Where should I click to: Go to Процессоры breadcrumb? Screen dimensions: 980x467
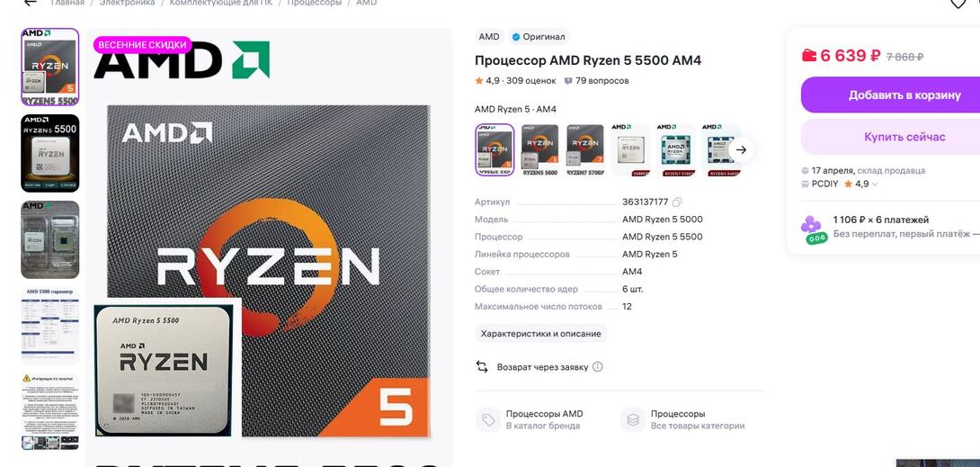(315, 3)
